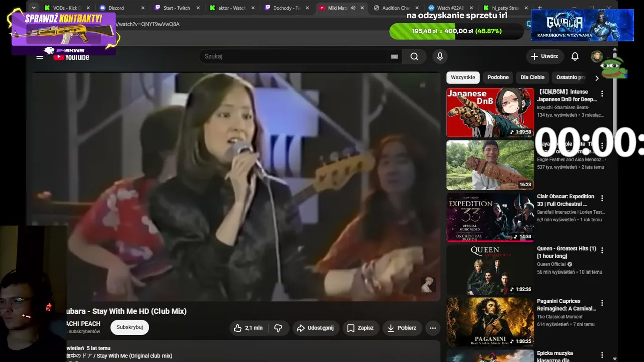The image size is (644, 362).
Task: Click the Udostępnij share button
Action: 316,328
